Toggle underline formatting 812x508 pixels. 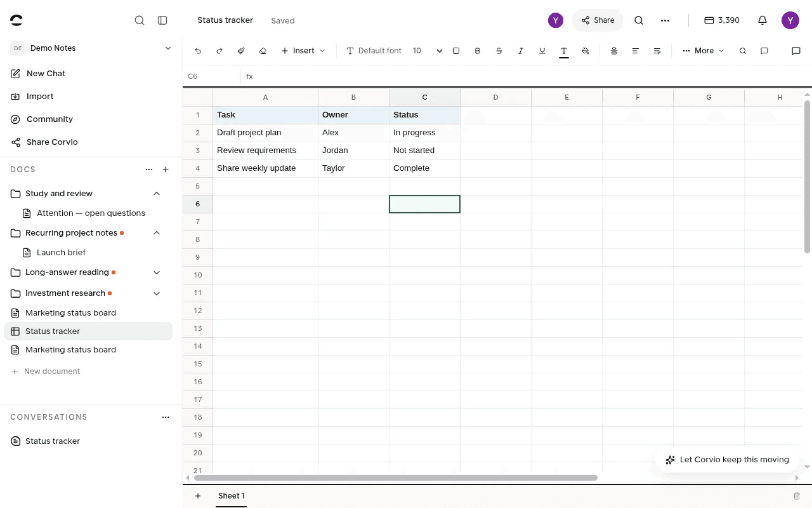542,51
